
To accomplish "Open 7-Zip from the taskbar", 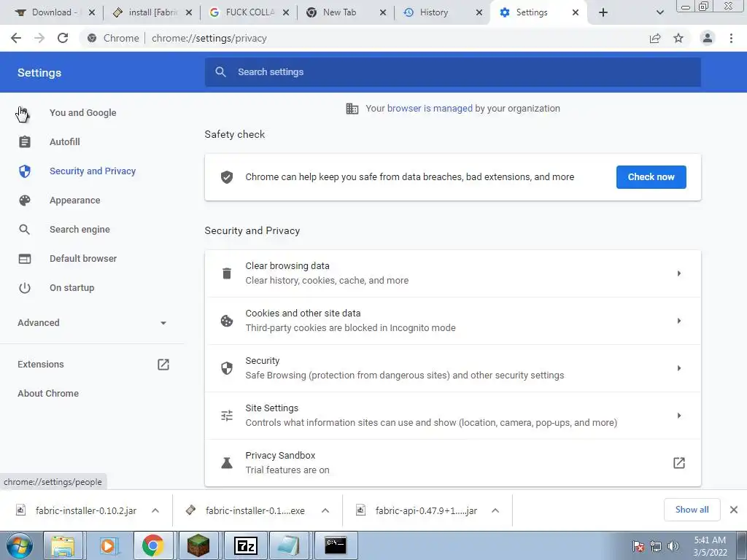I will point(245,545).
